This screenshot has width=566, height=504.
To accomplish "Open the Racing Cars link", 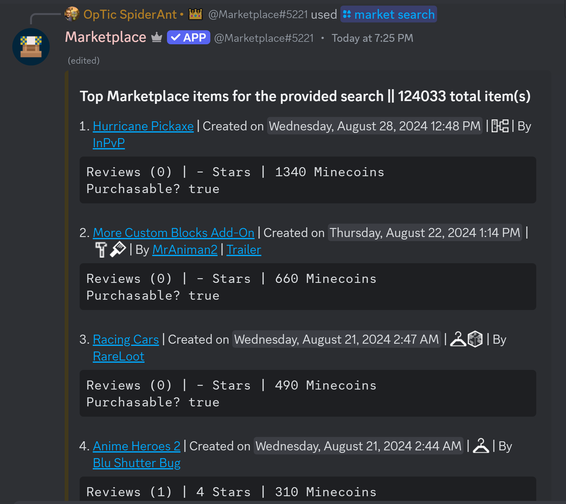I will point(126,339).
